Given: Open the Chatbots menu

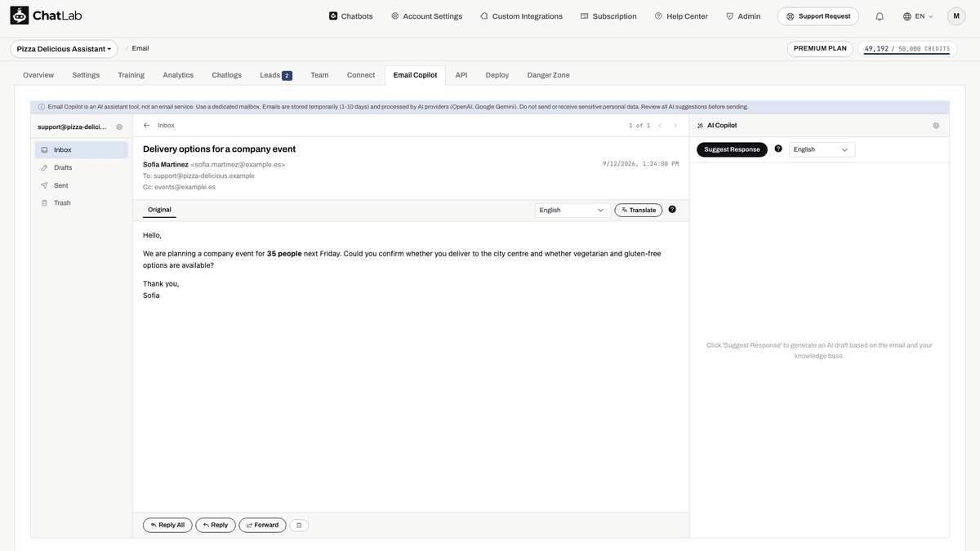Looking at the screenshot, I should [351, 16].
